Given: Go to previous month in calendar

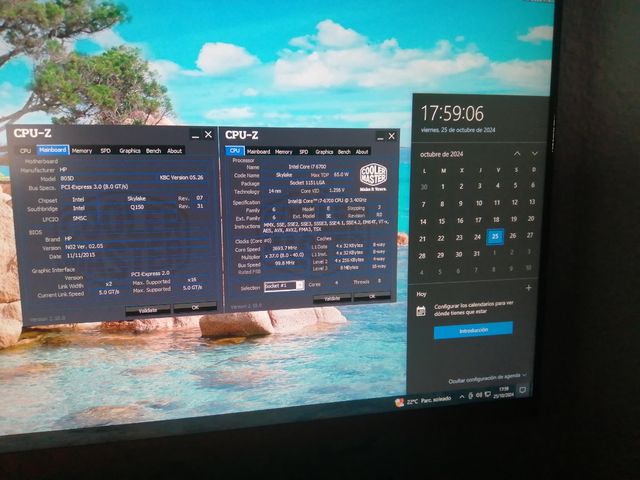Looking at the screenshot, I should coord(517,153).
